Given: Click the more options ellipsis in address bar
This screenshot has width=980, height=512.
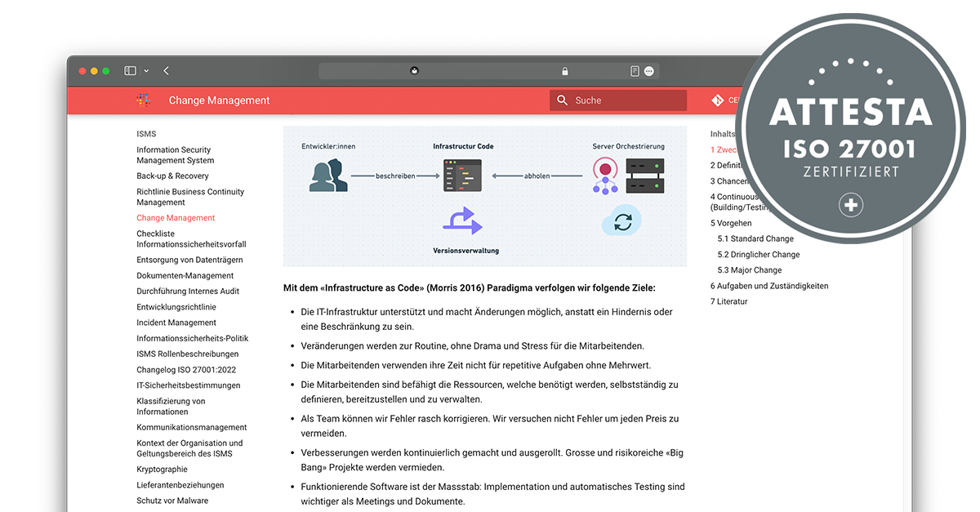Looking at the screenshot, I should coord(649,71).
